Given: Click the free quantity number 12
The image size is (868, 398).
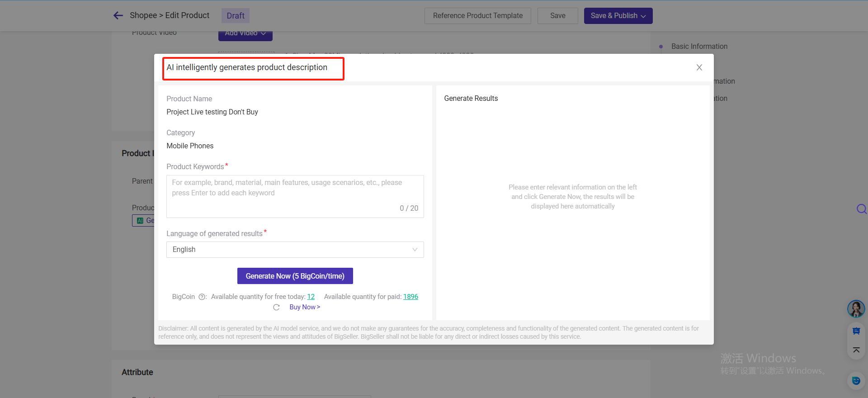Looking at the screenshot, I should [x=311, y=297].
